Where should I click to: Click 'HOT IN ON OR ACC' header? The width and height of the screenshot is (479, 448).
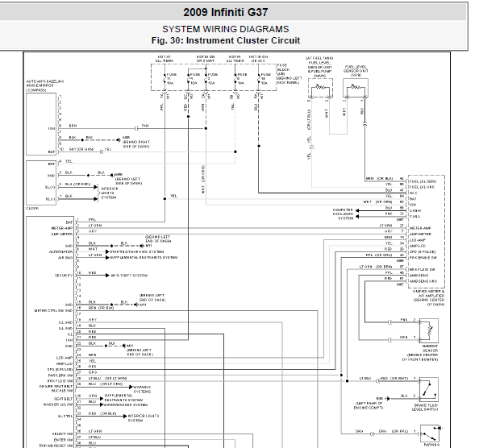click(258, 59)
